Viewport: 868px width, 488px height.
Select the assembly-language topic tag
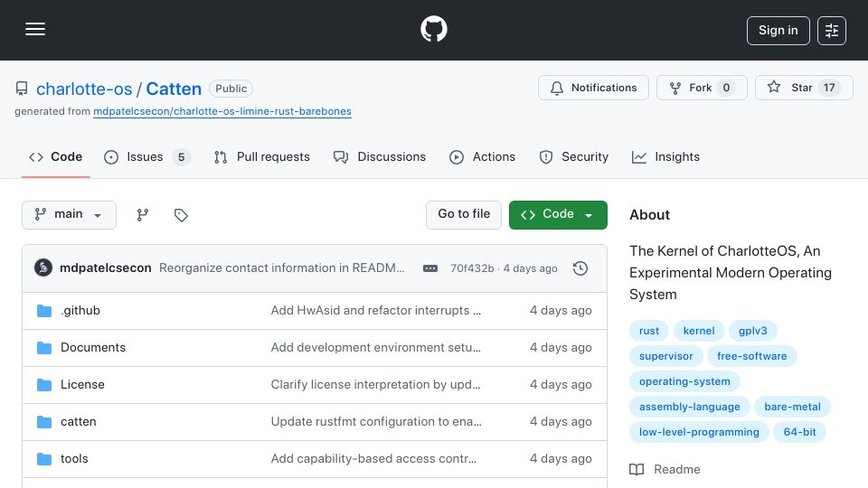point(690,408)
